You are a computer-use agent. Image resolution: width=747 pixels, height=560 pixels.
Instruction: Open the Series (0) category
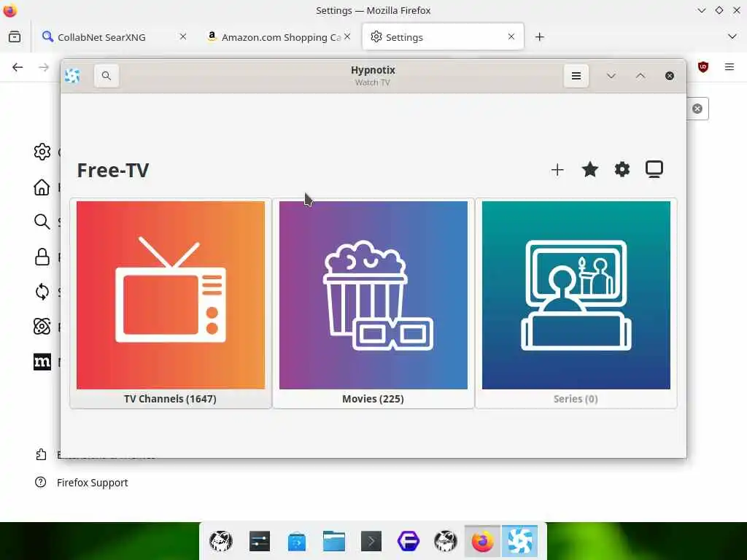tap(576, 303)
